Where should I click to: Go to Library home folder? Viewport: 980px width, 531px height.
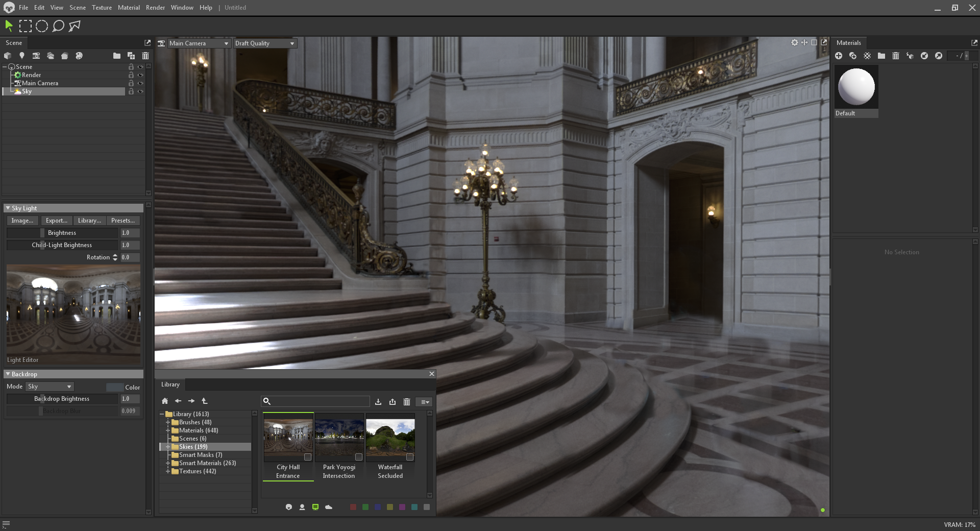[x=165, y=401]
